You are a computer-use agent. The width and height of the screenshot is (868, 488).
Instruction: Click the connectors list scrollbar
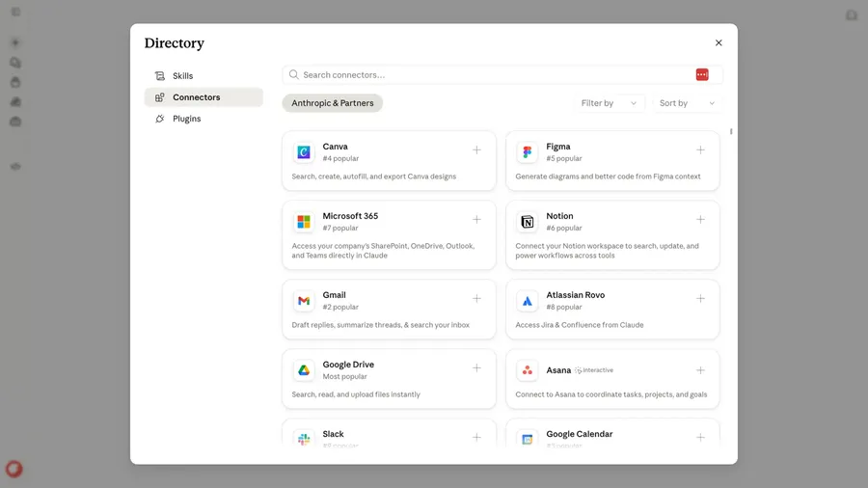click(x=731, y=132)
